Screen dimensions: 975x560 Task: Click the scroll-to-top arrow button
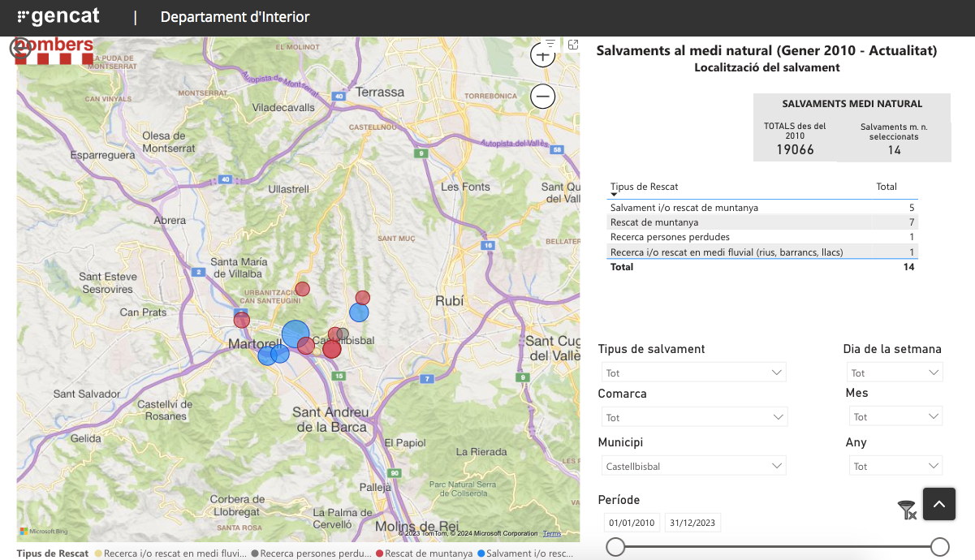938,504
